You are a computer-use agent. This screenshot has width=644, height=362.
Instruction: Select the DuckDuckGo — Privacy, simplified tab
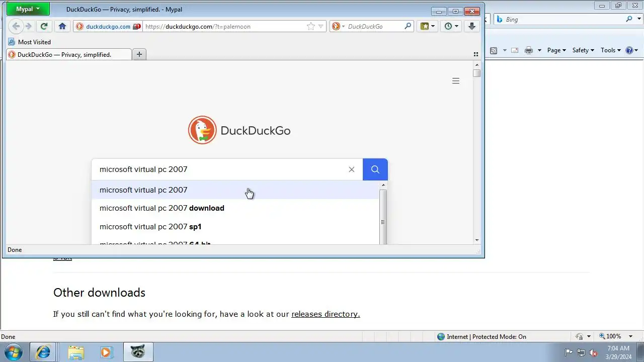pyautogui.click(x=69, y=54)
